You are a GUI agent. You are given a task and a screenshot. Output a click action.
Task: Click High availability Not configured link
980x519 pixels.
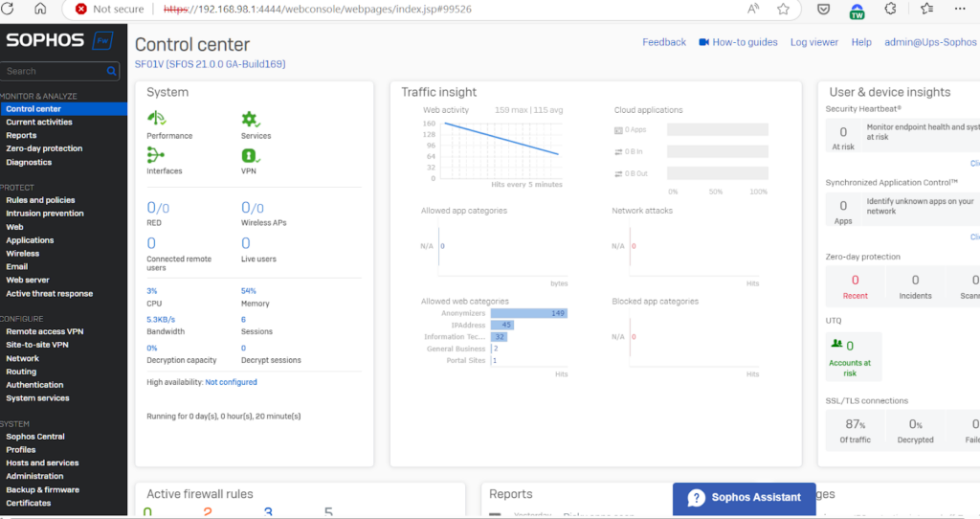(231, 382)
